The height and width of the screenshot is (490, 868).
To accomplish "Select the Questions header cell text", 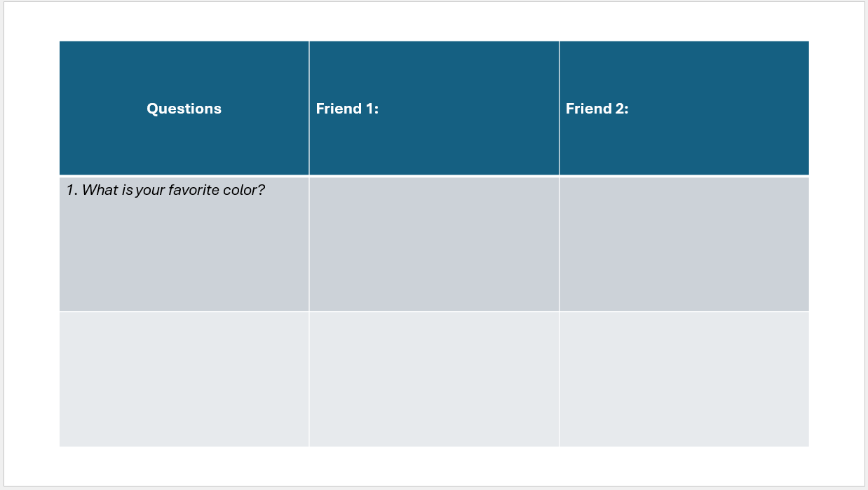I will [184, 109].
